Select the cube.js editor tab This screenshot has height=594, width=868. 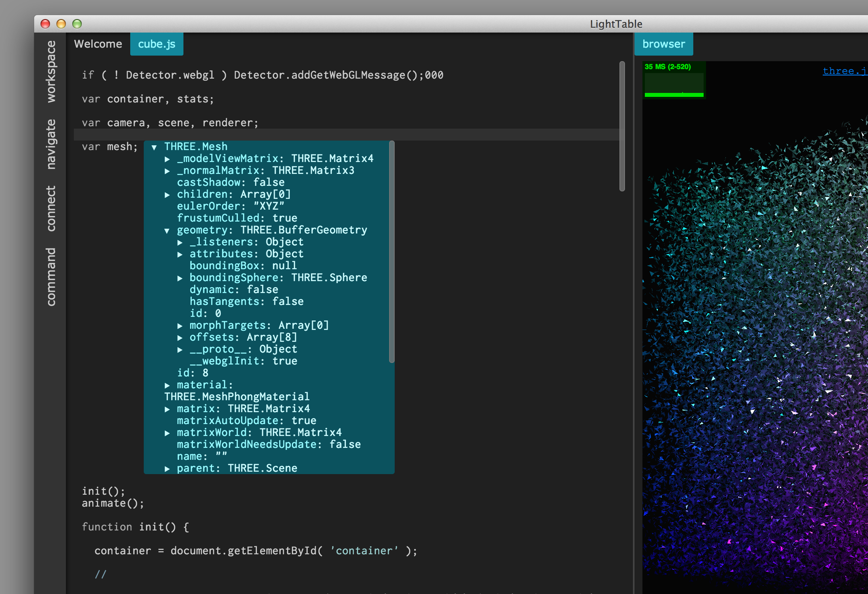156,44
